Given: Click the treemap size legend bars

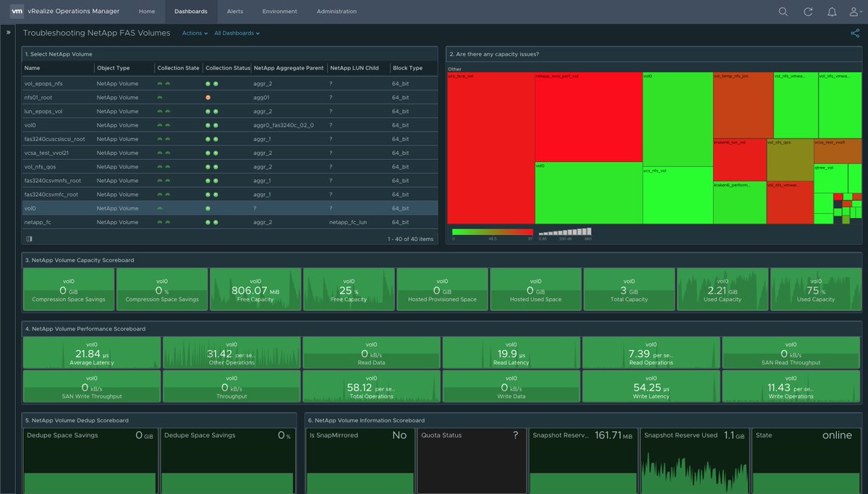Looking at the screenshot, I should 563,231.
